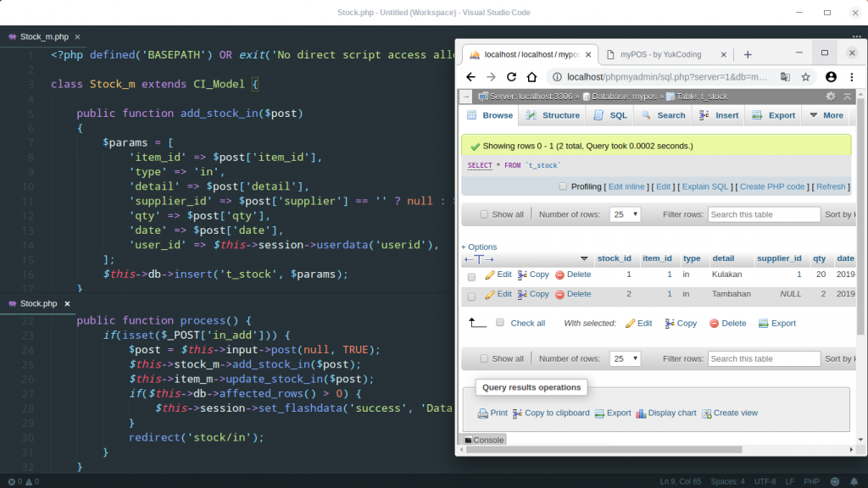Expand the + Options link above table
The width and height of the screenshot is (868, 488).
pos(479,247)
